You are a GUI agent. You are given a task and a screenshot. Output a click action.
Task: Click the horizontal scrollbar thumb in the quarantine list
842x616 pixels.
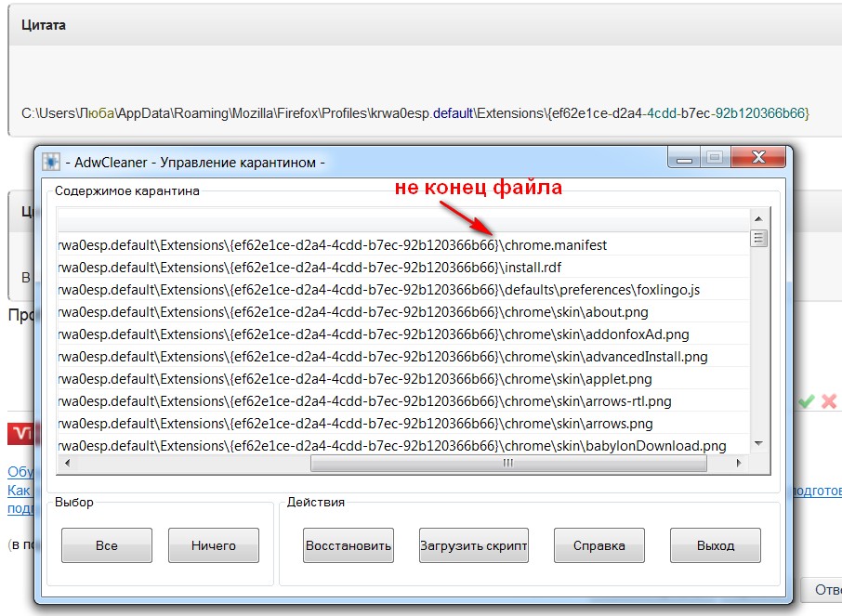(x=508, y=463)
